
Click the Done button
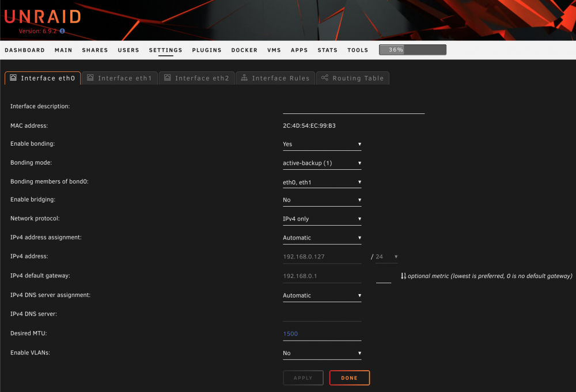point(350,378)
